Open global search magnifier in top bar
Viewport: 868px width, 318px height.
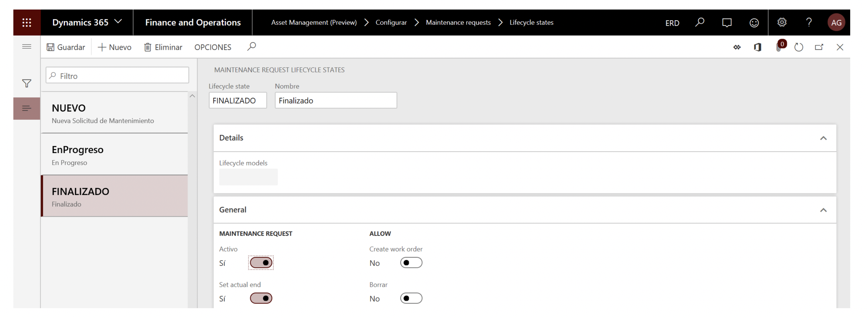[699, 23]
